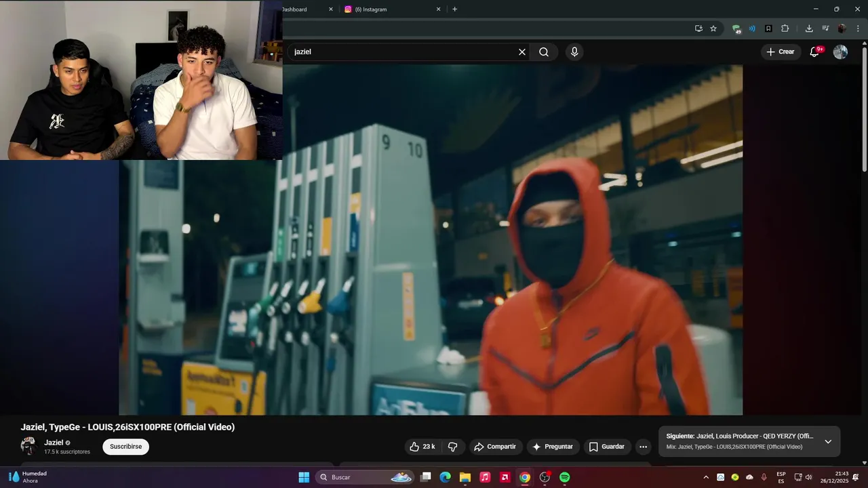The image size is (868, 488).
Task: Dislike the video
Action: (453, 447)
